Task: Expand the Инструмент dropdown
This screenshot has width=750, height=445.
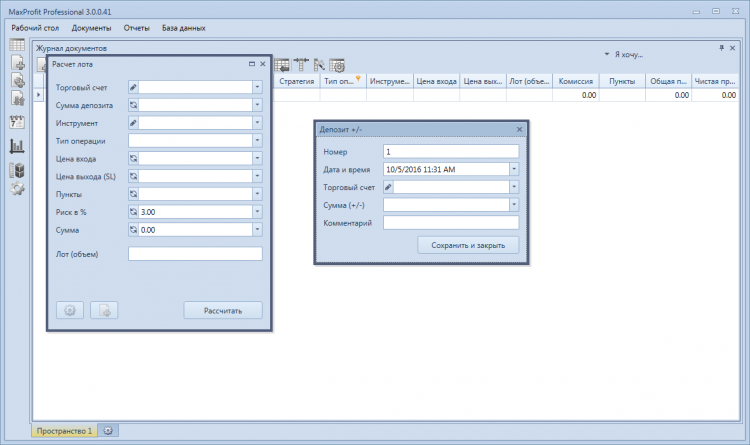Action: pyautogui.click(x=257, y=123)
